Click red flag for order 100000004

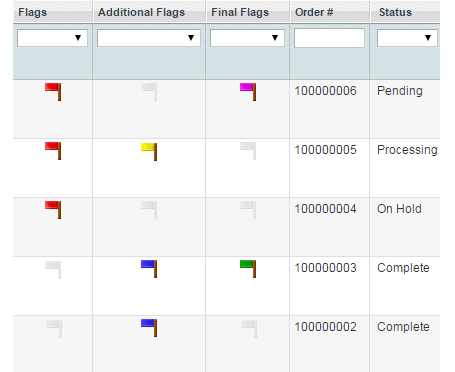53,210
